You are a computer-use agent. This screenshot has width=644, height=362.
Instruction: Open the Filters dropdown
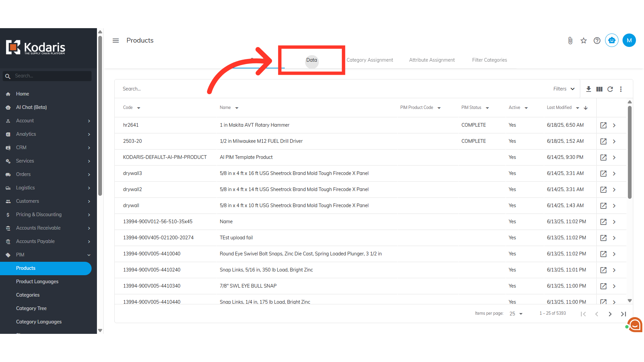click(x=564, y=89)
